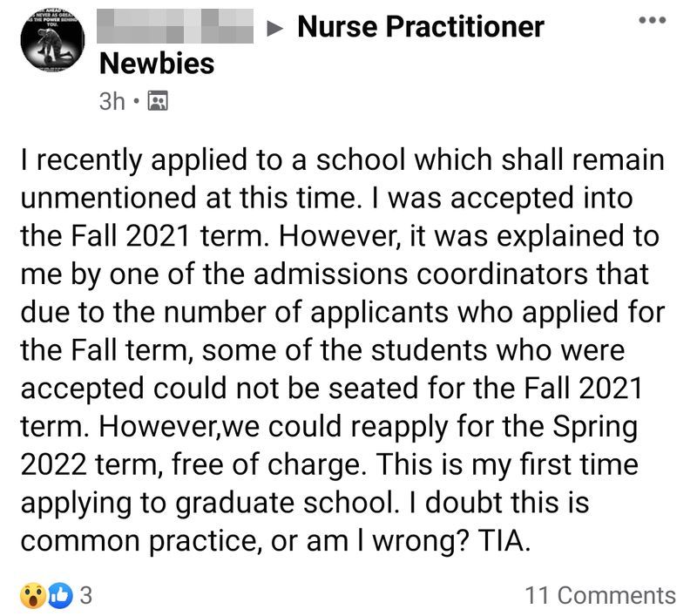Click the blue thumbs-up like icon
Image resolution: width=697 pixels, height=616 pixels.
(x=60, y=596)
